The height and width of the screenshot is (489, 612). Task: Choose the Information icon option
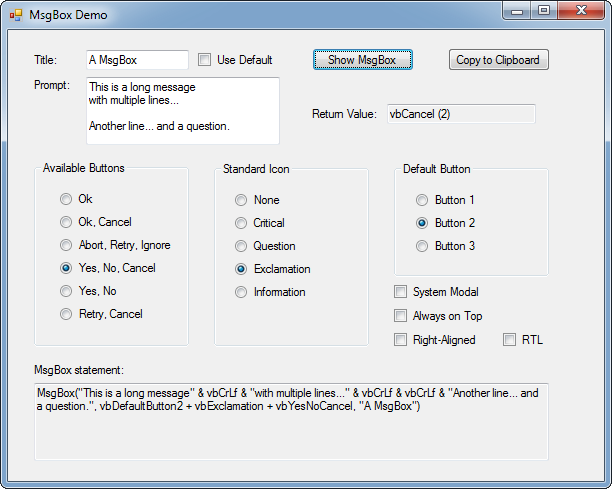pos(241,292)
